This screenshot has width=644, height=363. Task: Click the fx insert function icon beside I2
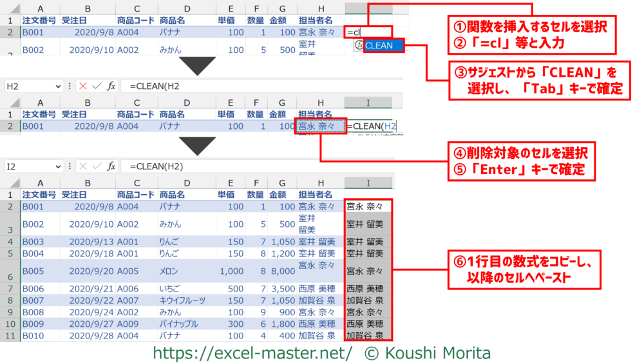[x=111, y=166]
